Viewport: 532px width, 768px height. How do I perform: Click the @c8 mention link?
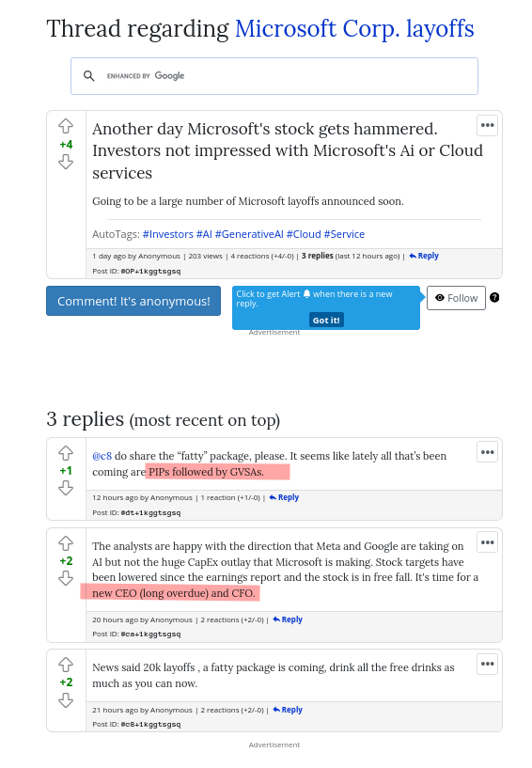point(102,456)
